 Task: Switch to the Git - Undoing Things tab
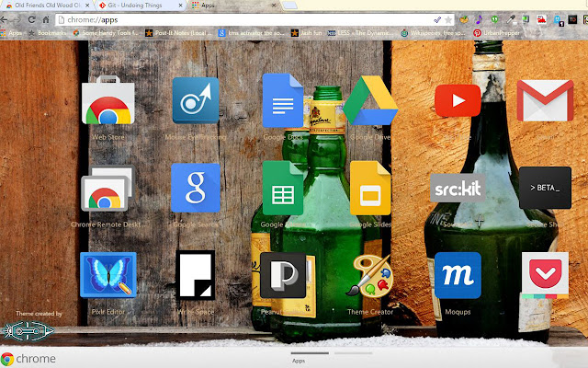139,6
